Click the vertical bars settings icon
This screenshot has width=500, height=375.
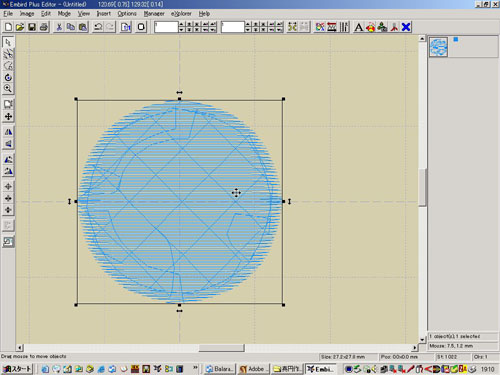point(344,27)
